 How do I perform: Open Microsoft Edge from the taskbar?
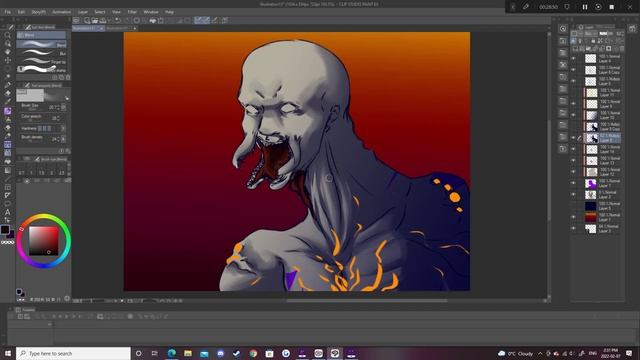click(x=172, y=353)
